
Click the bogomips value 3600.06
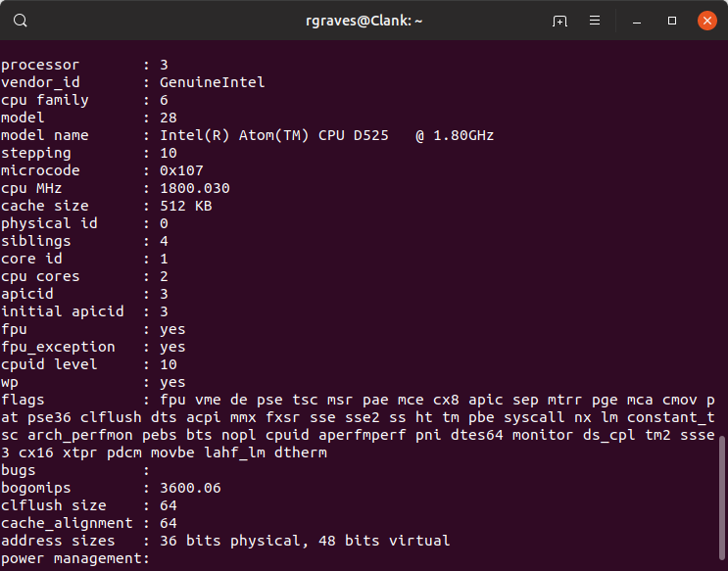point(190,488)
